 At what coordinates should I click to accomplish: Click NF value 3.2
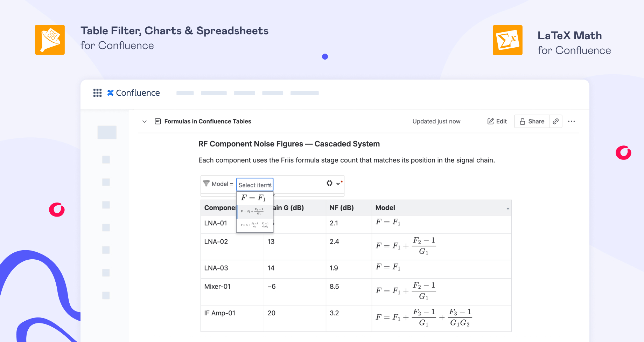tap(334, 313)
